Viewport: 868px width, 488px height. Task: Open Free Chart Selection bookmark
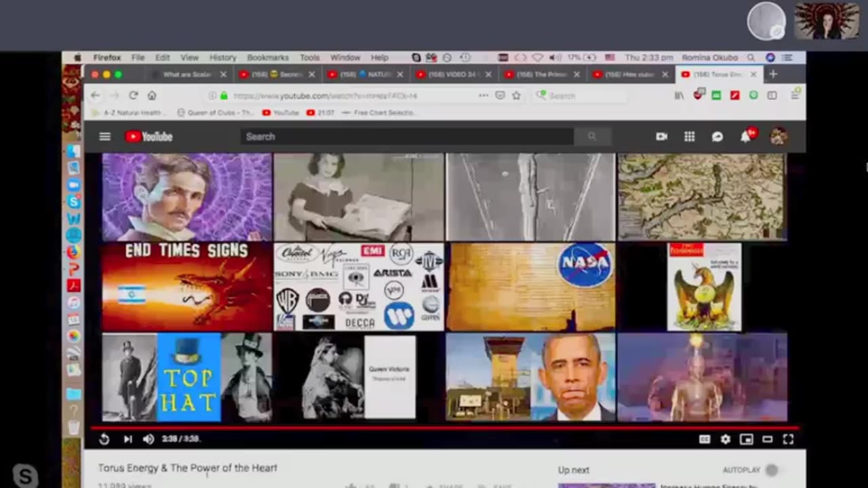point(379,113)
